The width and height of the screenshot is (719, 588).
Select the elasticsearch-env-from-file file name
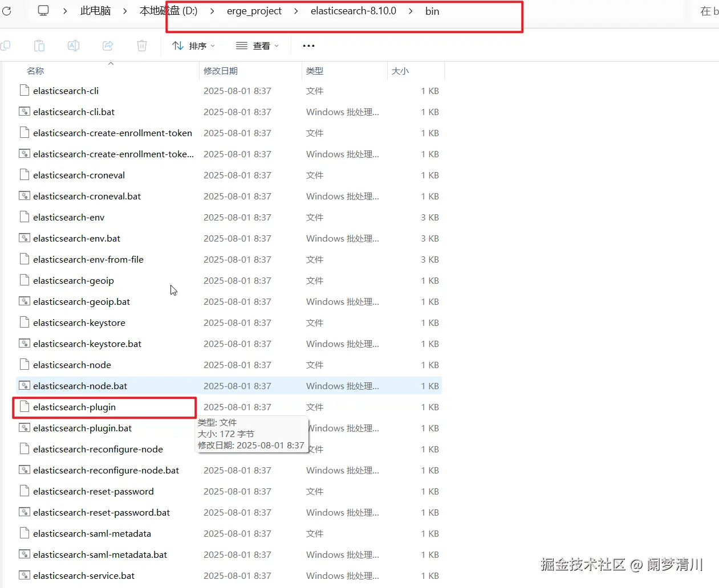(x=88, y=259)
